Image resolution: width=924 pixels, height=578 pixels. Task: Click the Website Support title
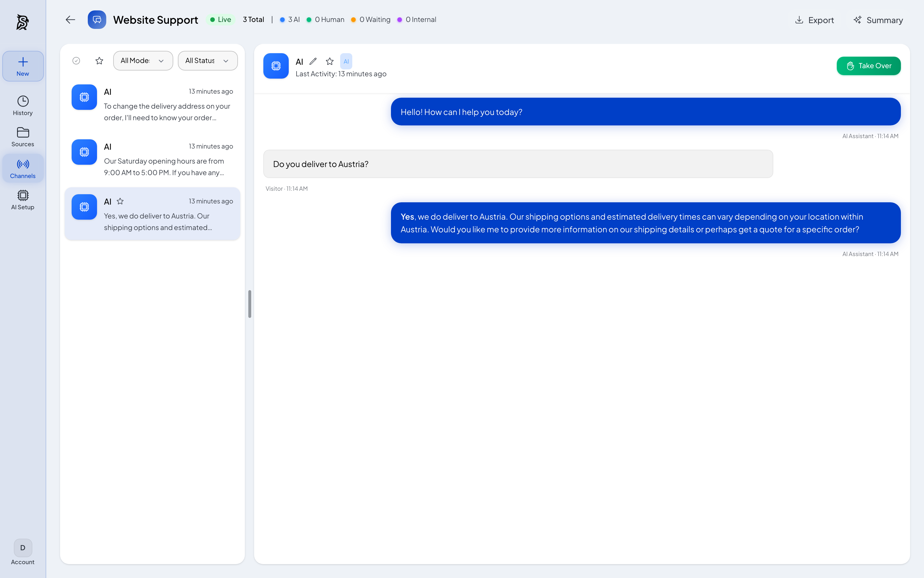156,20
